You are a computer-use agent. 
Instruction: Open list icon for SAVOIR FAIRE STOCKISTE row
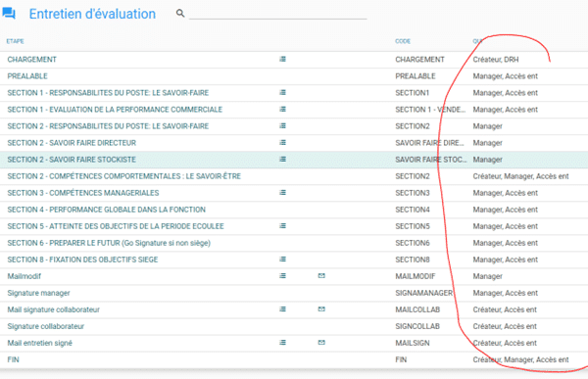coord(283,159)
